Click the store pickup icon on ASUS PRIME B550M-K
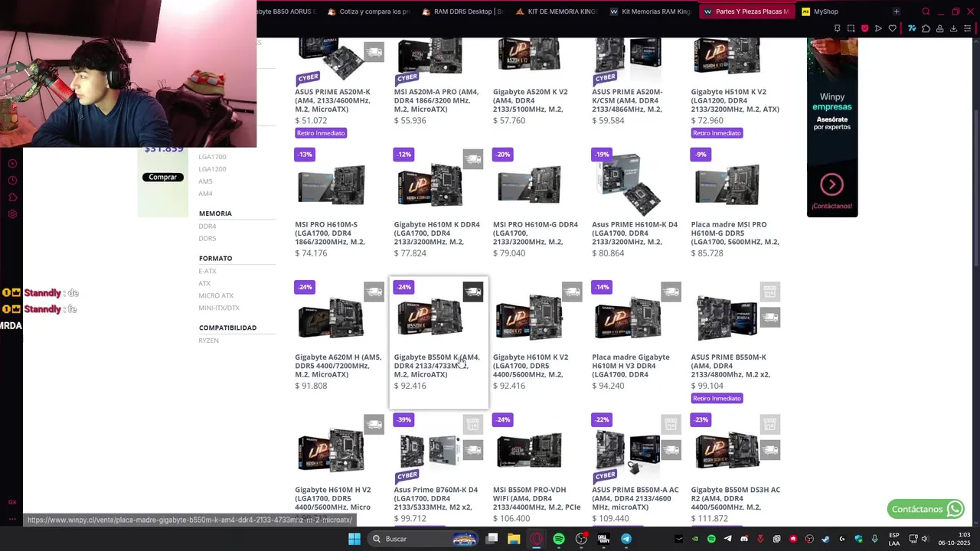Screen dimensions: 980x551 770,292
